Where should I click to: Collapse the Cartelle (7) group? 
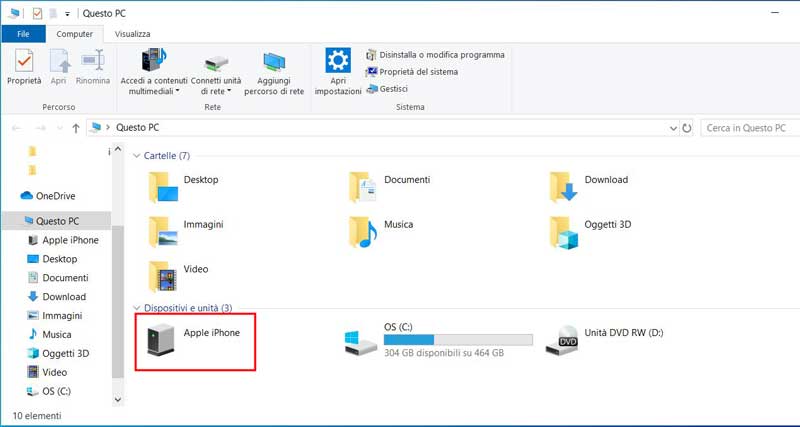pos(136,156)
